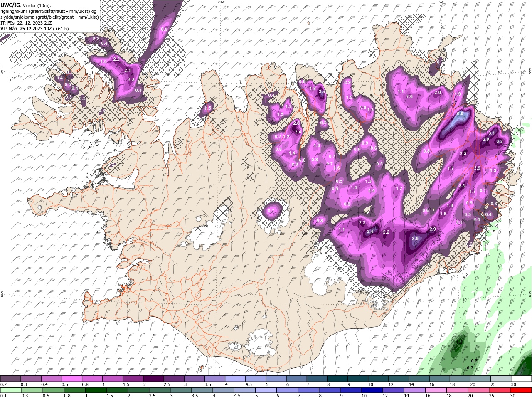Viewport: 532px width, 399px height.
Task: Select the 1.5 purple swatch in snow legend
Action: tap(133, 379)
